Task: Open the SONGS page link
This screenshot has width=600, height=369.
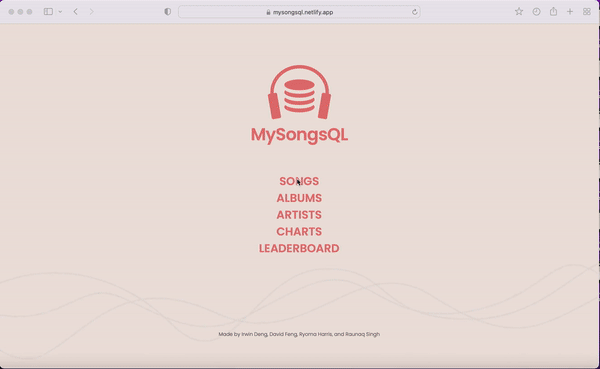Action: 299,181
